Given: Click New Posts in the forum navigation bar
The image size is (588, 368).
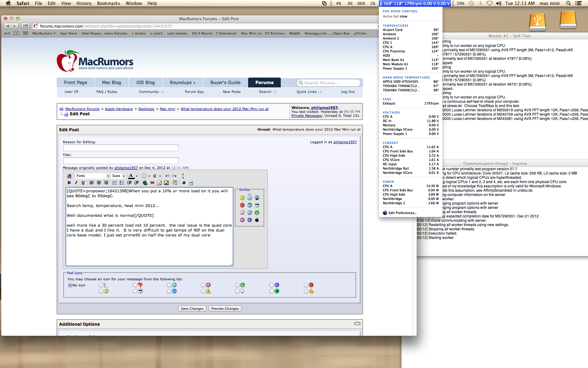Looking at the screenshot, I should tap(232, 92).
